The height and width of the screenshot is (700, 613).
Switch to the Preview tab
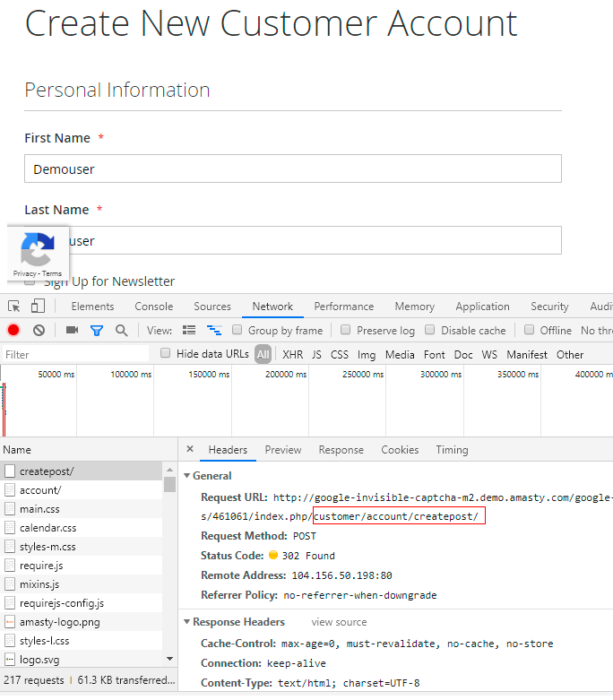pyautogui.click(x=282, y=450)
